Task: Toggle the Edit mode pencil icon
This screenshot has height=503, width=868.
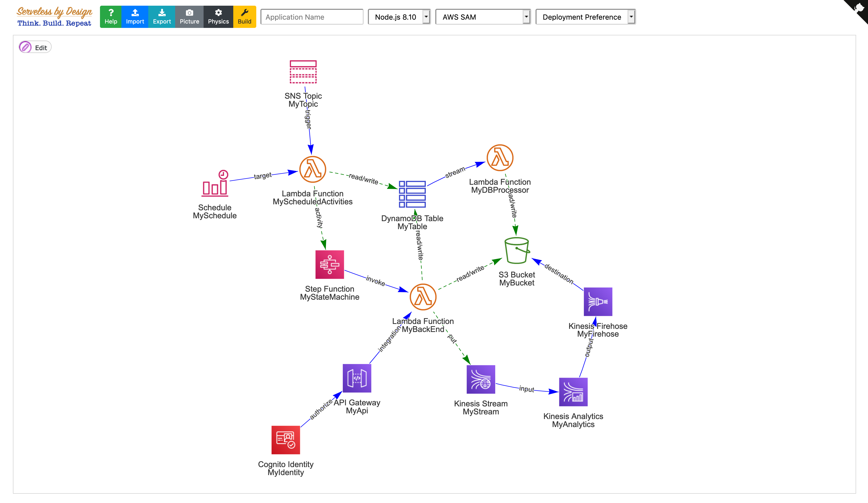Action: tap(25, 47)
